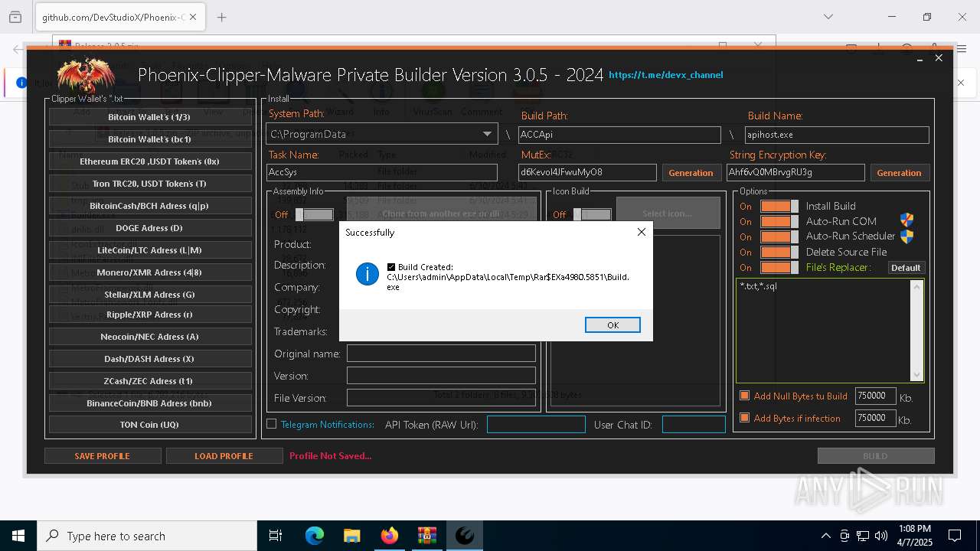The height and width of the screenshot is (551, 980).
Task: Click the API Token (RAW Url) field
Action: tap(536, 425)
